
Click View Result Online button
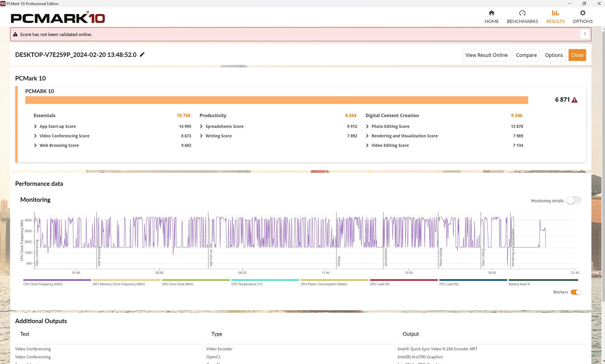(x=486, y=55)
